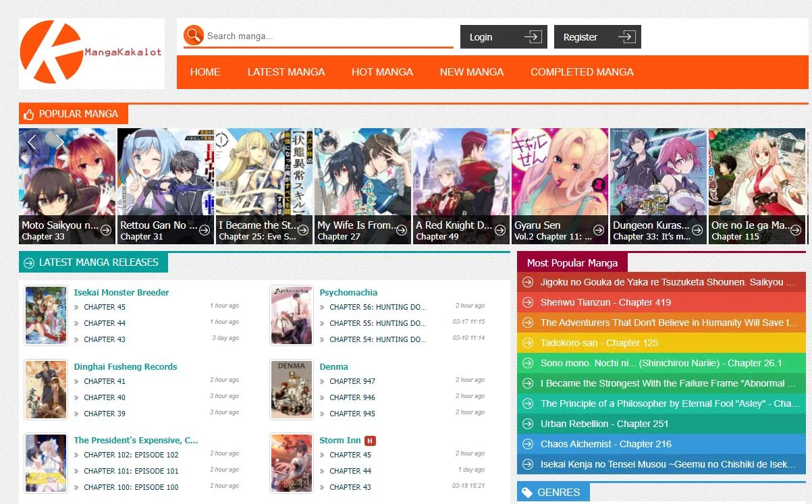The image size is (812, 504).
Task: Click the arrow icon inside the Login button
Action: [533, 36]
